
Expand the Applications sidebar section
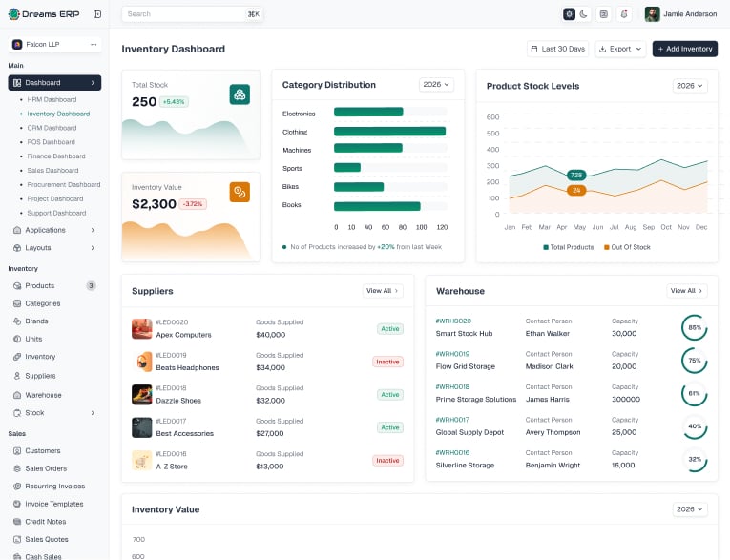pyautogui.click(x=54, y=230)
